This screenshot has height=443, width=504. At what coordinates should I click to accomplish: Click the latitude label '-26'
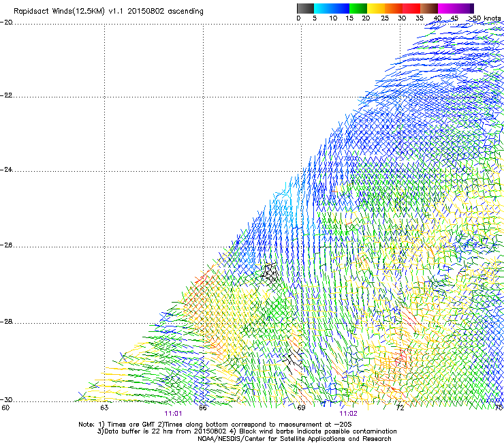point(6,245)
